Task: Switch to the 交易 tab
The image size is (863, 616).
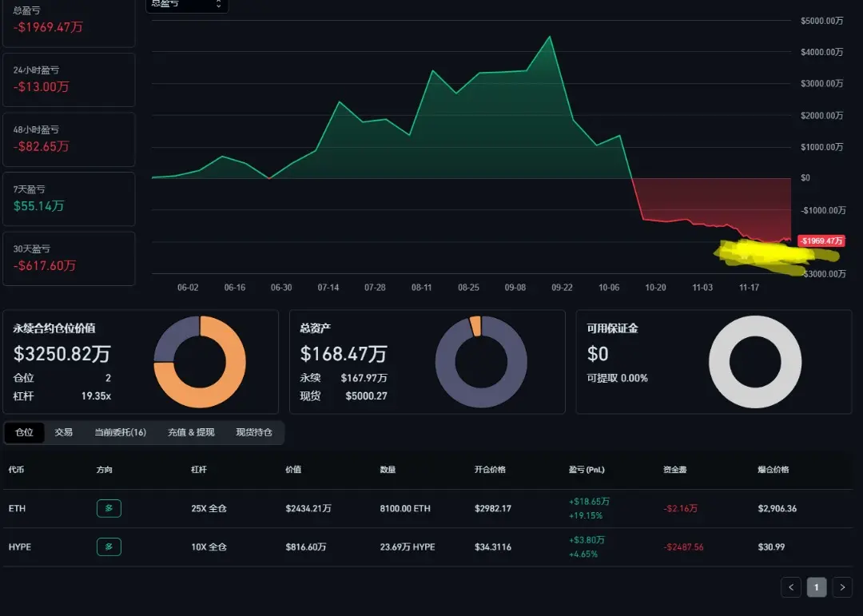Action: 64,432
